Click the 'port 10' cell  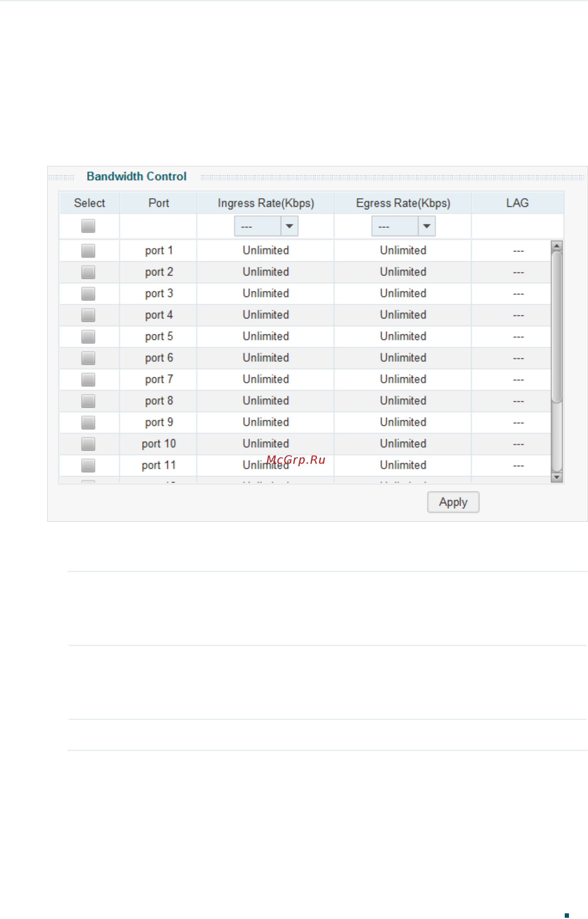(158, 444)
